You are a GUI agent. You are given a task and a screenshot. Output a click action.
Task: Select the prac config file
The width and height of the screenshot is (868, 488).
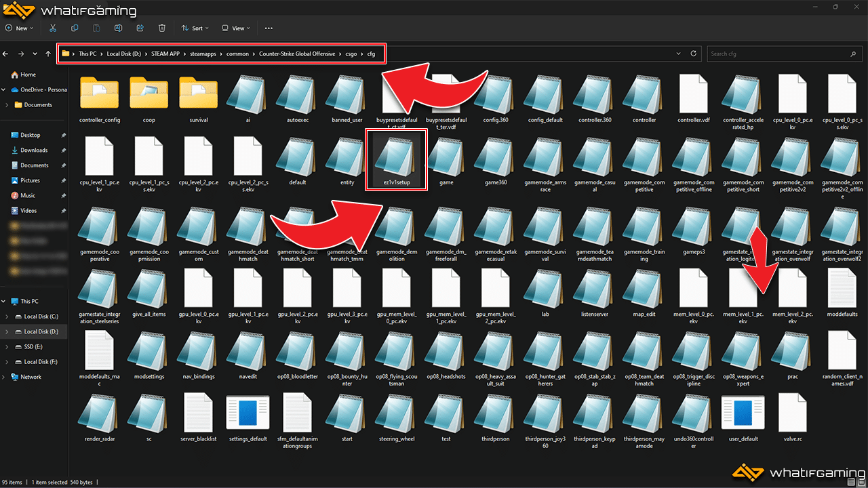tap(793, 356)
